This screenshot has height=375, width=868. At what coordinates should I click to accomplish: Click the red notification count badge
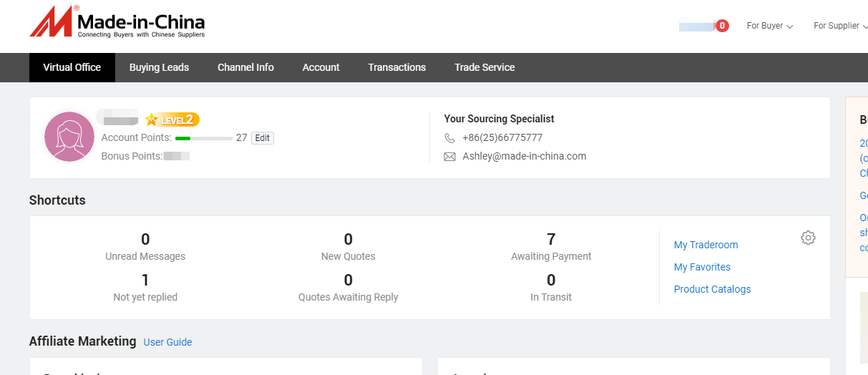coord(722,26)
